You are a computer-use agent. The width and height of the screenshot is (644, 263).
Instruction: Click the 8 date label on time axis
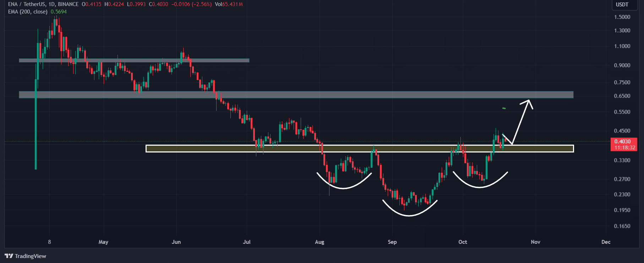click(49, 242)
